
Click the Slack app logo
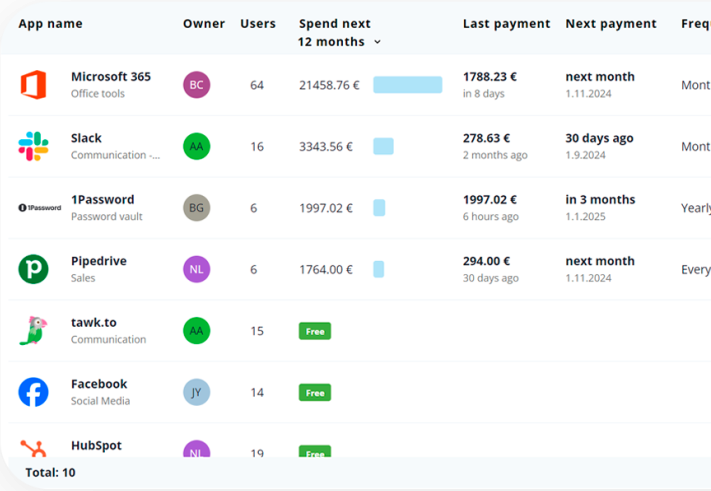(x=33, y=146)
